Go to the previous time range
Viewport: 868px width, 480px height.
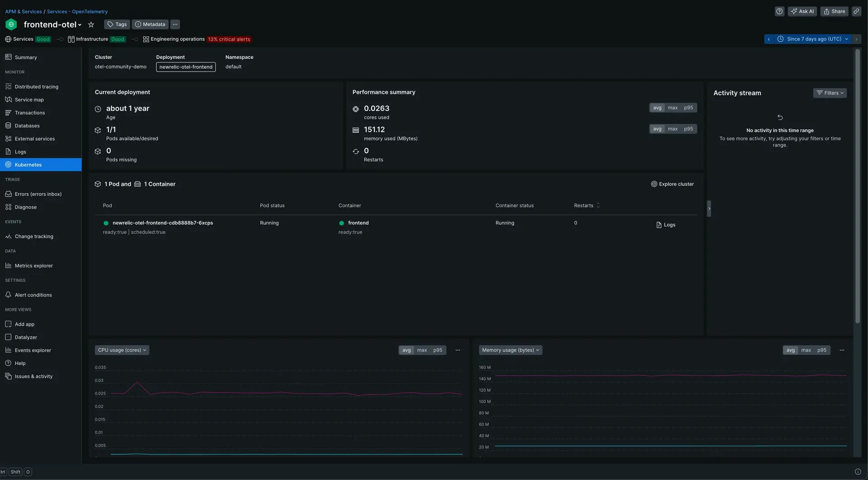click(769, 39)
